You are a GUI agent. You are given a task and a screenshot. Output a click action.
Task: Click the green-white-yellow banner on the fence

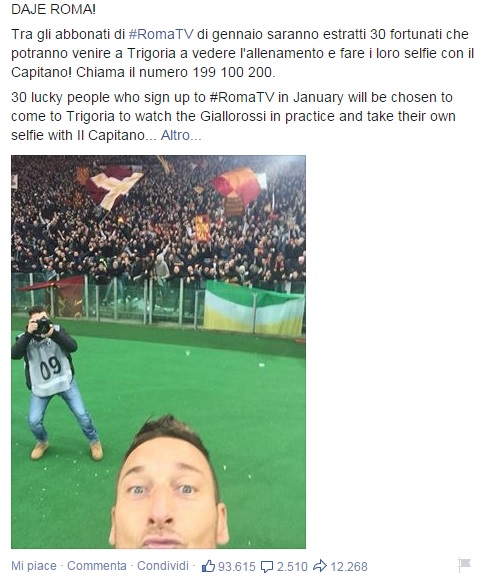click(254, 309)
